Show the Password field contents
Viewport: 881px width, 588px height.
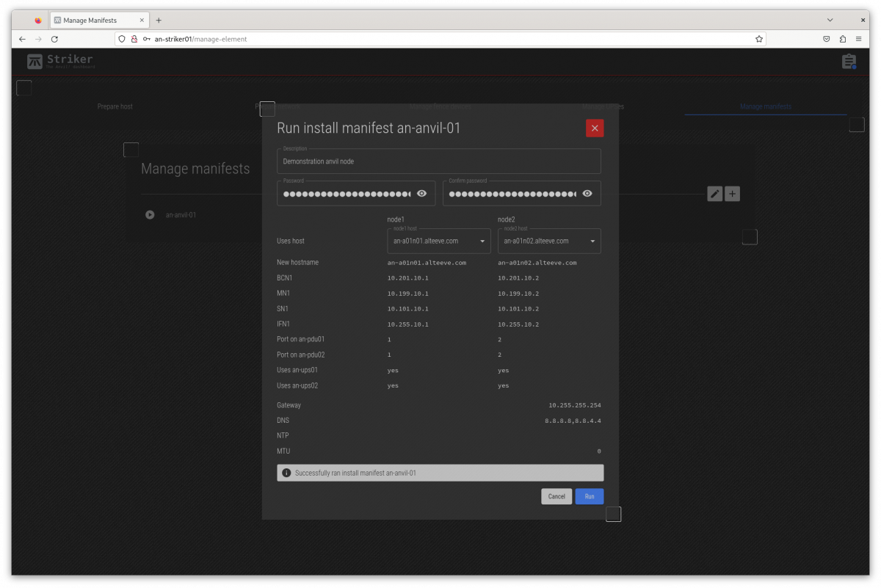pyautogui.click(x=421, y=194)
